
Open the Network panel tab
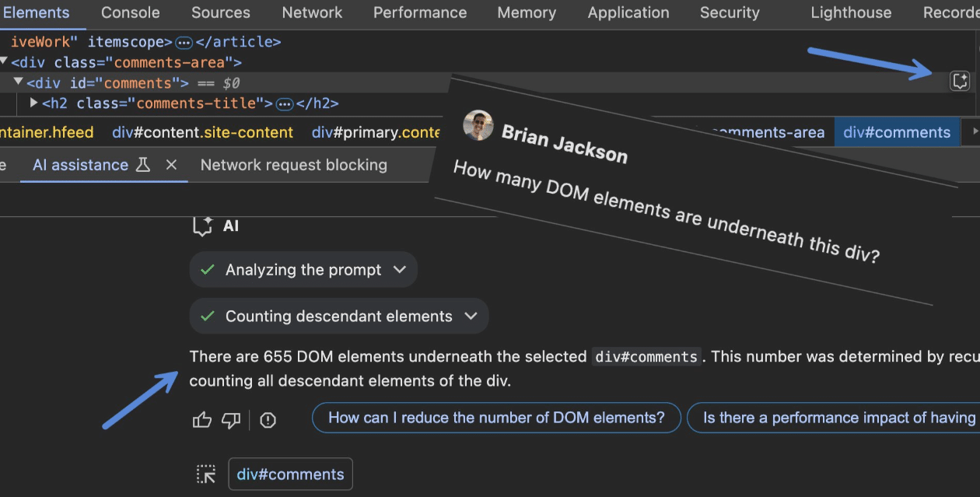click(312, 12)
